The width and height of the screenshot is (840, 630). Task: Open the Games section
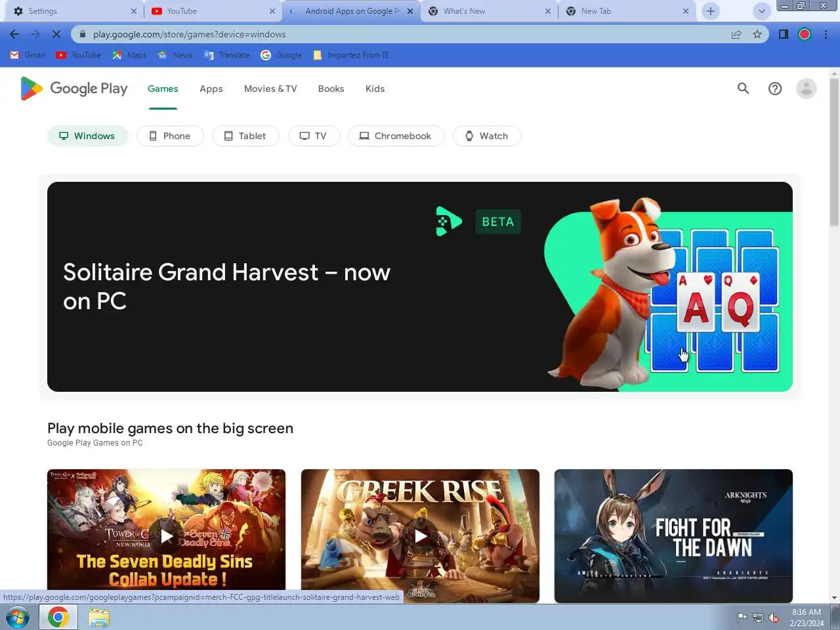[x=163, y=89]
